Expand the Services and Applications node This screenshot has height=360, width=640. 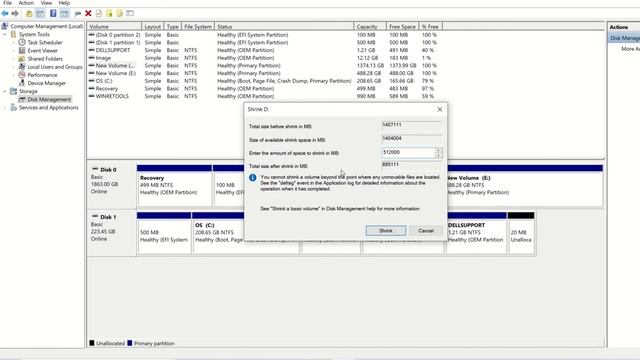[x=5, y=108]
